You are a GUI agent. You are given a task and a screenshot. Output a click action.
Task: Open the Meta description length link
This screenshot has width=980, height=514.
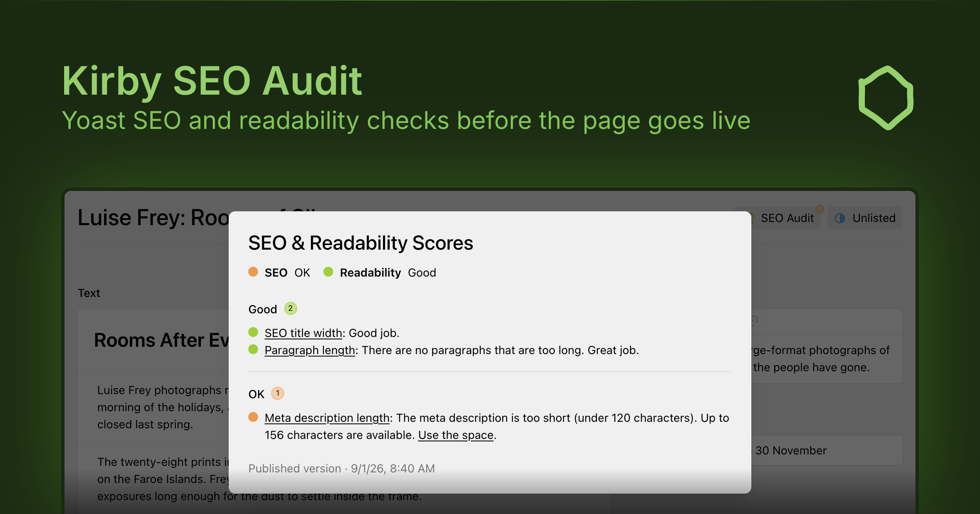point(327,418)
